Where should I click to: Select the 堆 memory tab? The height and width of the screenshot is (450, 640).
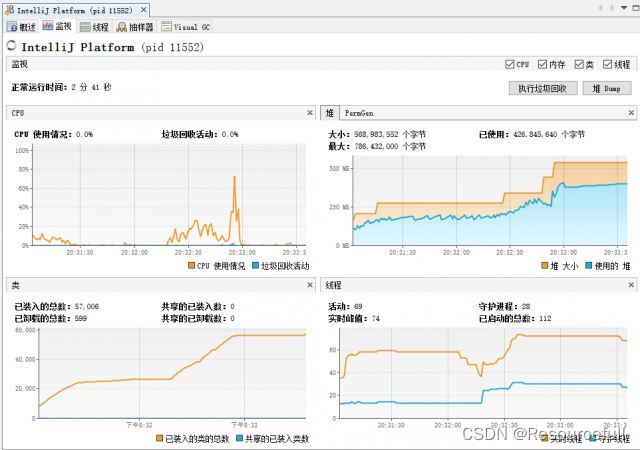click(x=329, y=113)
